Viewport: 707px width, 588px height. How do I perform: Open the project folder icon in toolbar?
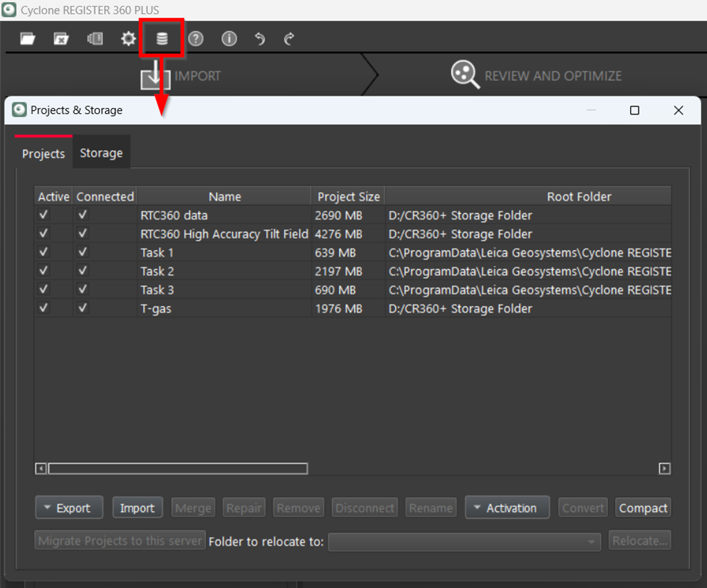point(28,39)
